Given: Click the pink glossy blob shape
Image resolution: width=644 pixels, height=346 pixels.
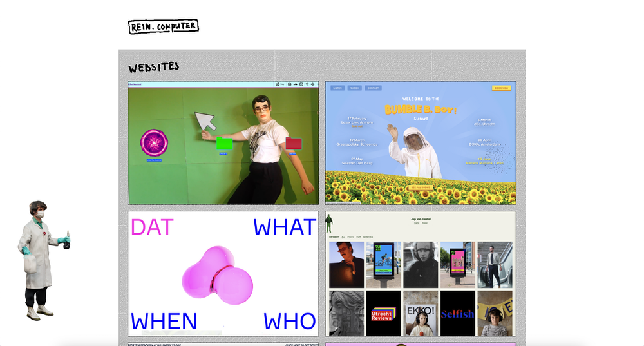Looking at the screenshot, I should [x=217, y=274].
